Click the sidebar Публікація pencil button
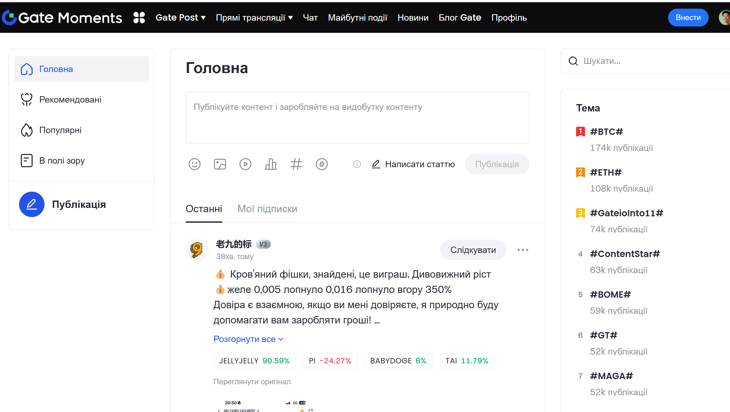The height and width of the screenshot is (412, 730). (32, 204)
